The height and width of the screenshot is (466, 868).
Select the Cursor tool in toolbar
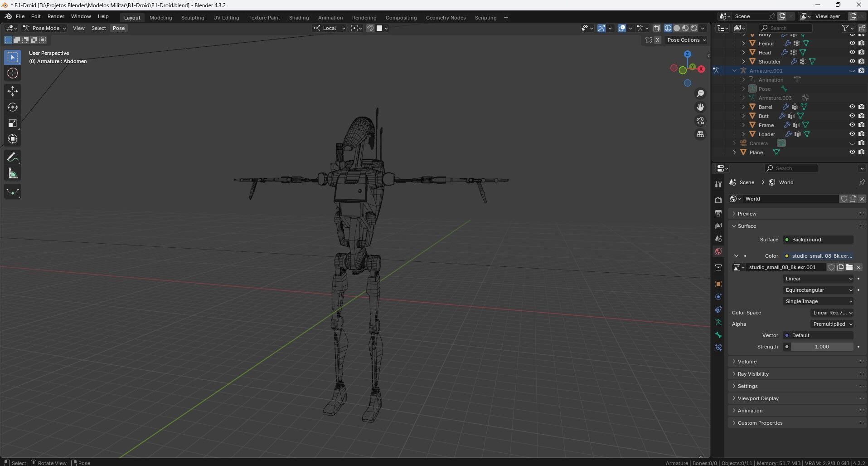click(12, 73)
